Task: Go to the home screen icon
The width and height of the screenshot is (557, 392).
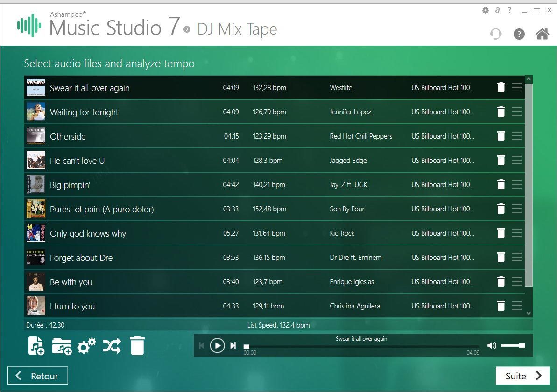Action: click(542, 34)
